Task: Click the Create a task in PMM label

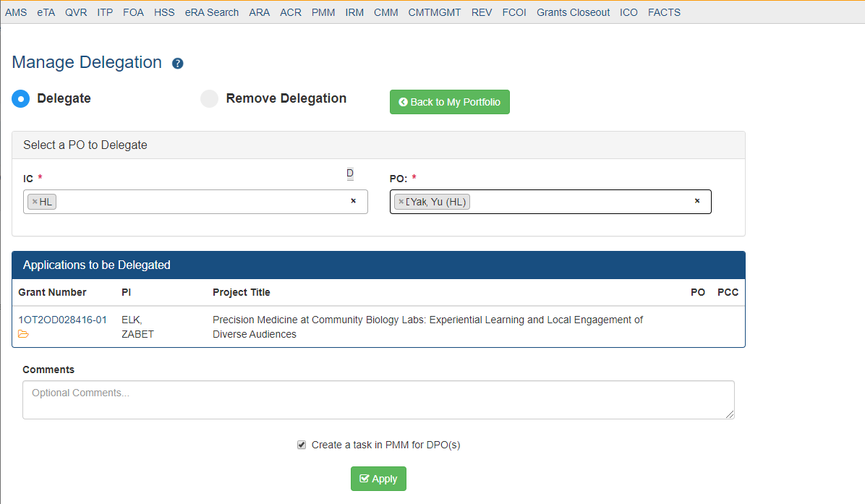Action: 385,445
